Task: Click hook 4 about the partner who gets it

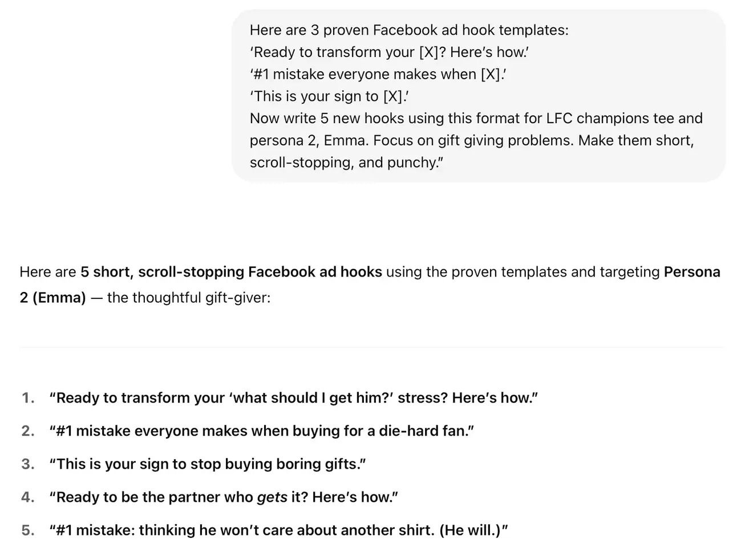Action: coord(224,497)
